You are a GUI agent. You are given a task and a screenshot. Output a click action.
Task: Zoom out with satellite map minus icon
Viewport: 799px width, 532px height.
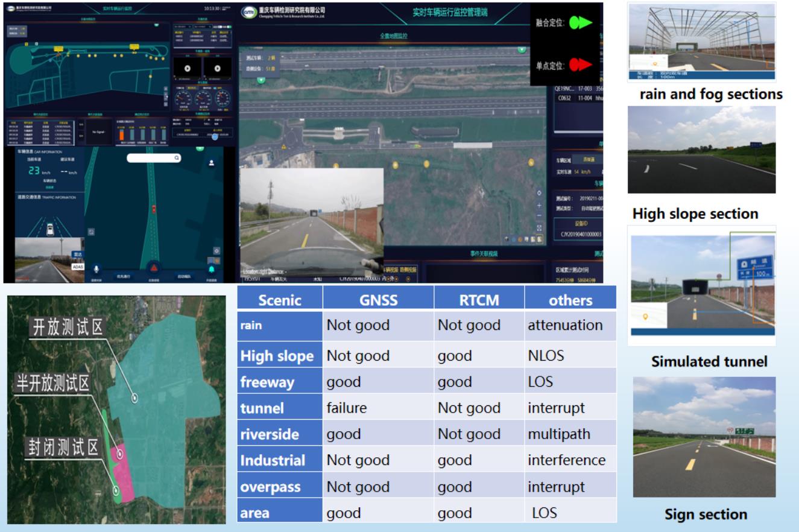(539, 216)
